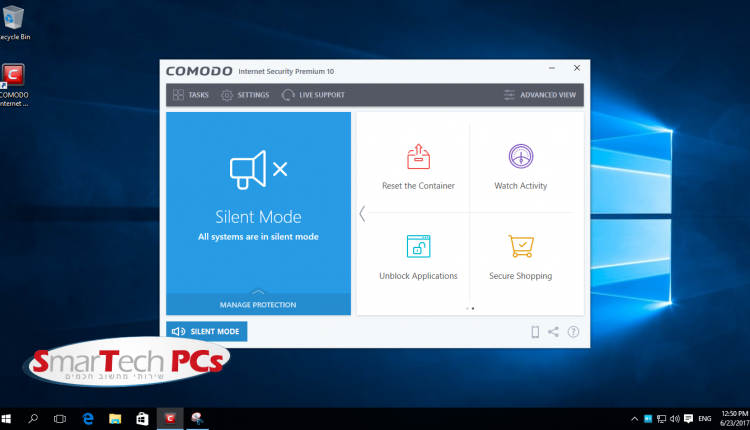The image size is (750, 430).
Task: Open the Tasks menu
Action: click(191, 95)
